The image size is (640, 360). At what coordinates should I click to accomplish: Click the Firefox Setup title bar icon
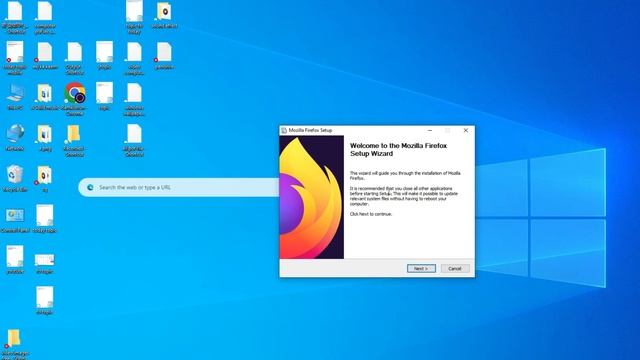click(284, 130)
